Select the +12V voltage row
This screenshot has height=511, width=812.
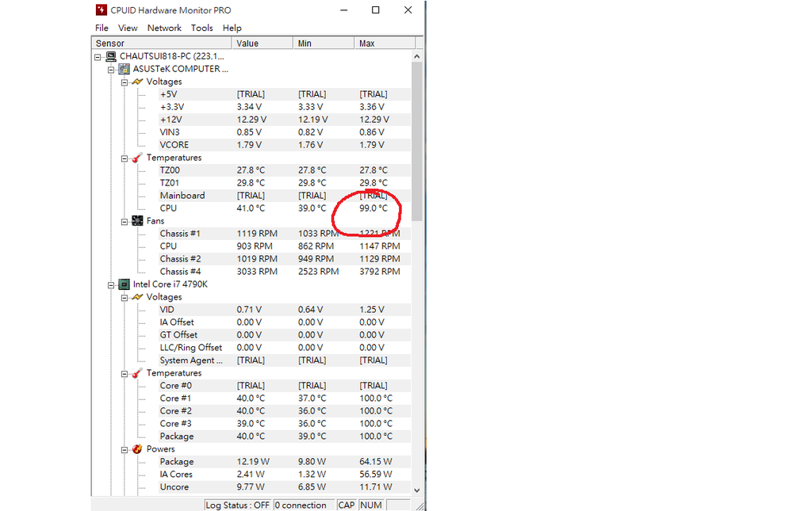point(285,120)
